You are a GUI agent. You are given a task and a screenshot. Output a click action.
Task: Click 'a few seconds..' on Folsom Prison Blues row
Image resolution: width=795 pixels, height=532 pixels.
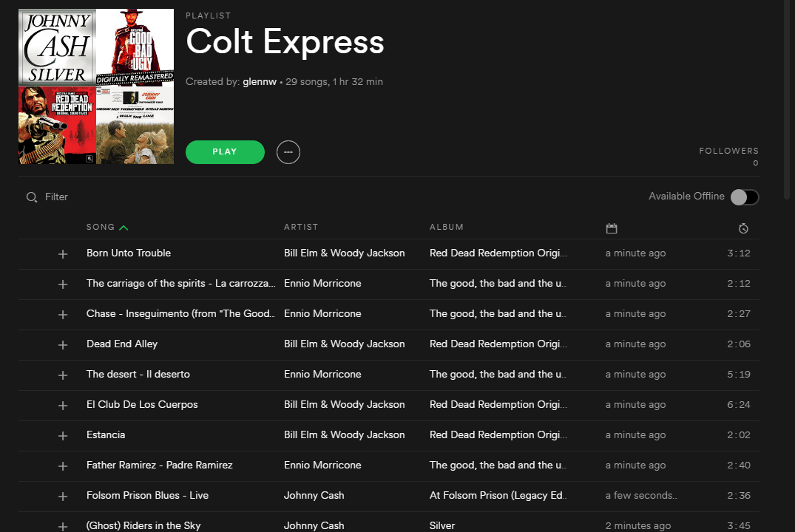tap(641, 496)
